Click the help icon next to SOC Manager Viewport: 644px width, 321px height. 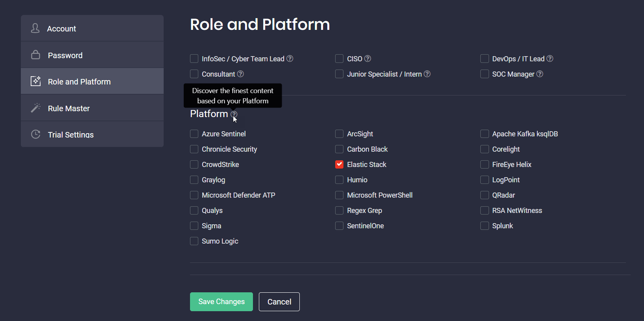(540, 74)
